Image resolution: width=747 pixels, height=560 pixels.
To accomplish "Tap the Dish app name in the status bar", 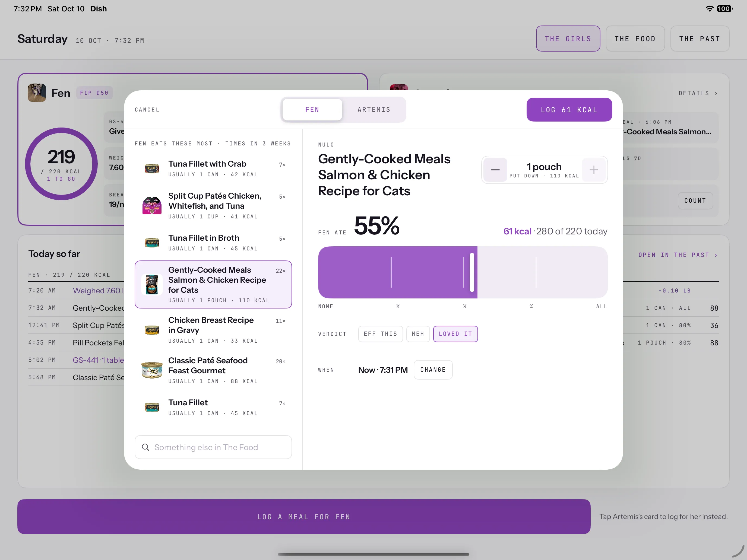I will click(x=98, y=9).
